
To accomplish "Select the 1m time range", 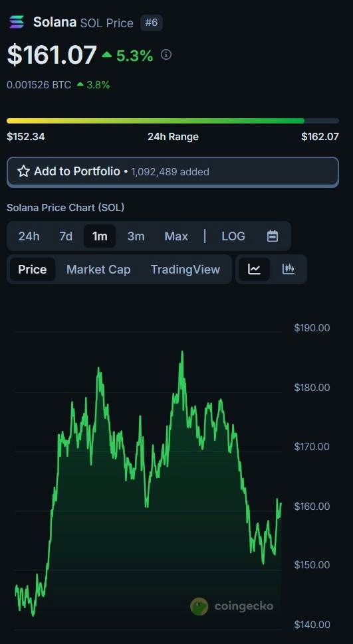I will point(100,236).
